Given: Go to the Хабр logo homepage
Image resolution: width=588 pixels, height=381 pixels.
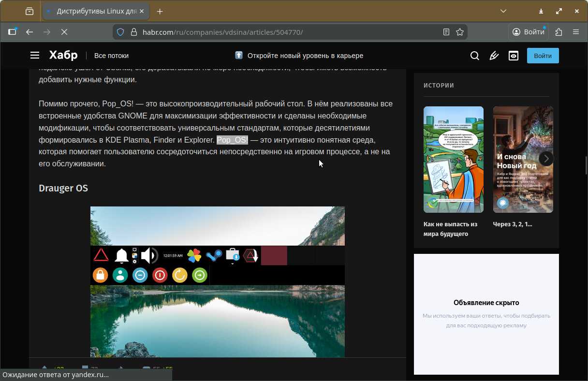Looking at the screenshot, I should coord(63,55).
